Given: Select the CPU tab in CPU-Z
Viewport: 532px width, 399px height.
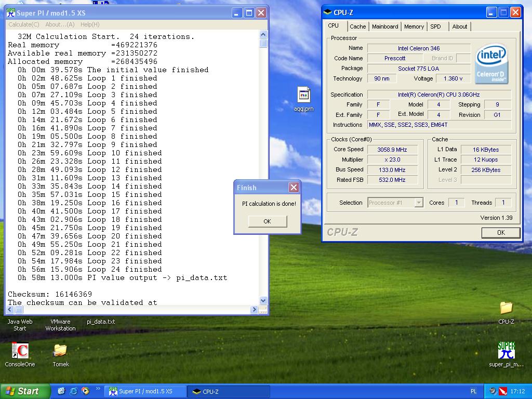Looking at the screenshot, I should (333, 26).
